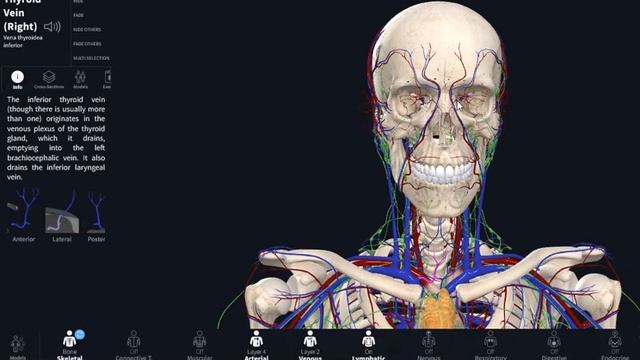Turn on the Respiratory system

491,345
